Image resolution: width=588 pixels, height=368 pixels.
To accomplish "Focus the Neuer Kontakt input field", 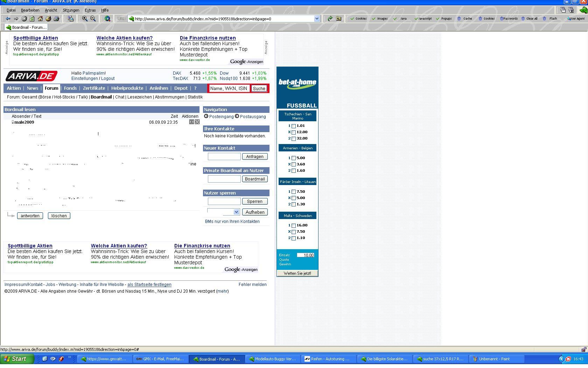I will pos(224,157).
